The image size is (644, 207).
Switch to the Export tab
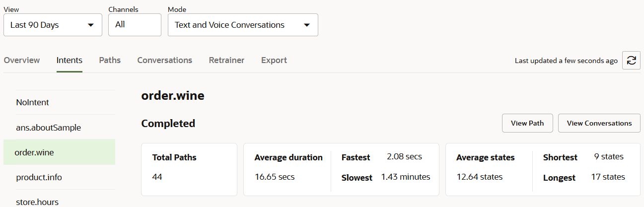274,60
